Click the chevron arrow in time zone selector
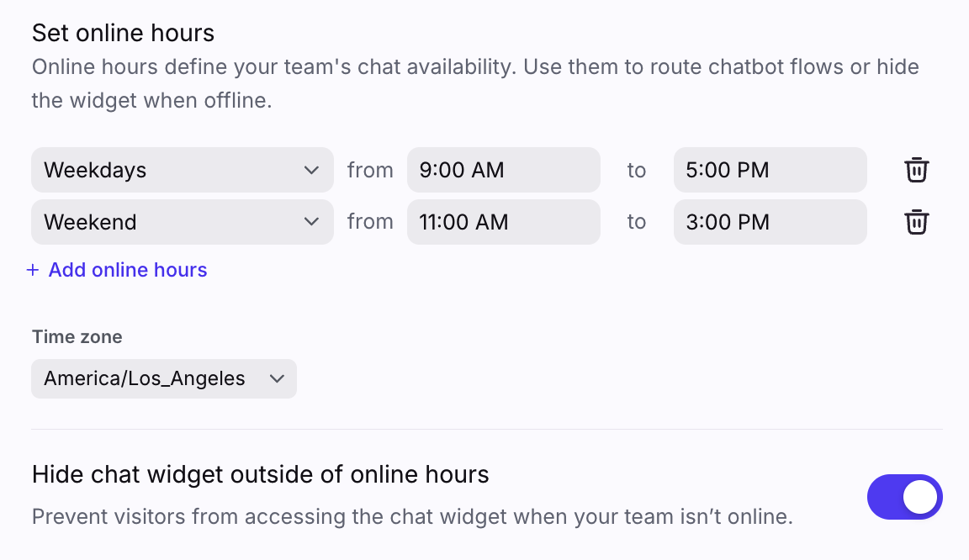 [x=277, y=378]
